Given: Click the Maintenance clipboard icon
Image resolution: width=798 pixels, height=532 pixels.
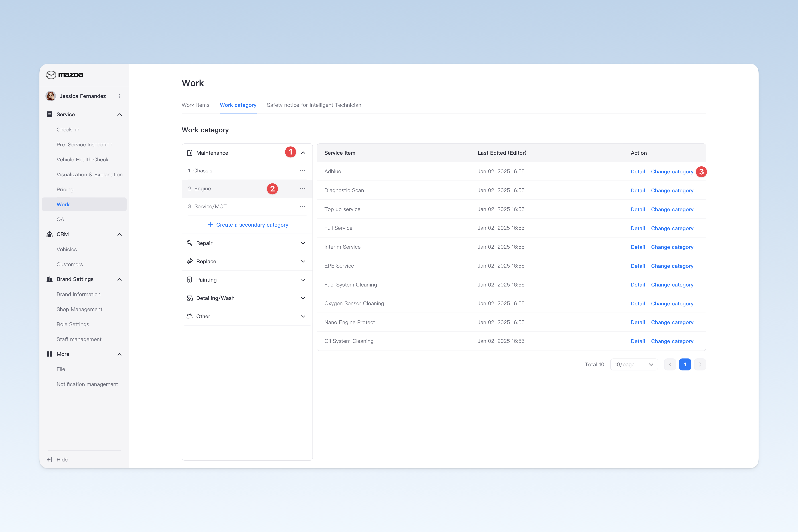Looking at the screenshot, I should [190, 153].
